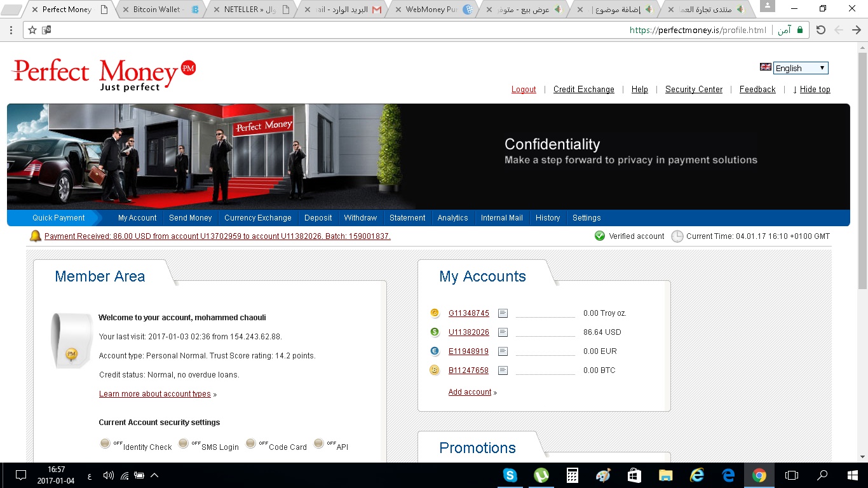Show hidden icons in the system tray
The height and width of the screenshot is (488, 868).
pos(154,475)
